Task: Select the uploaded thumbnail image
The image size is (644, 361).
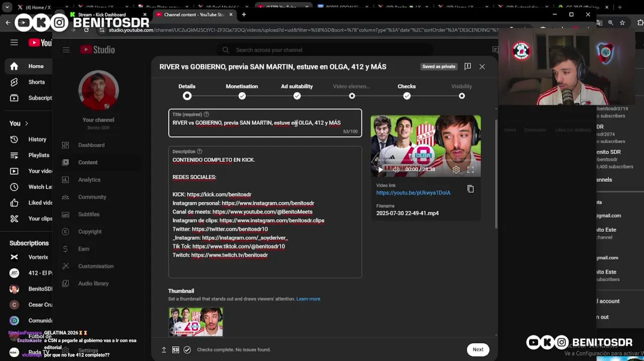Action: point(196,321)
